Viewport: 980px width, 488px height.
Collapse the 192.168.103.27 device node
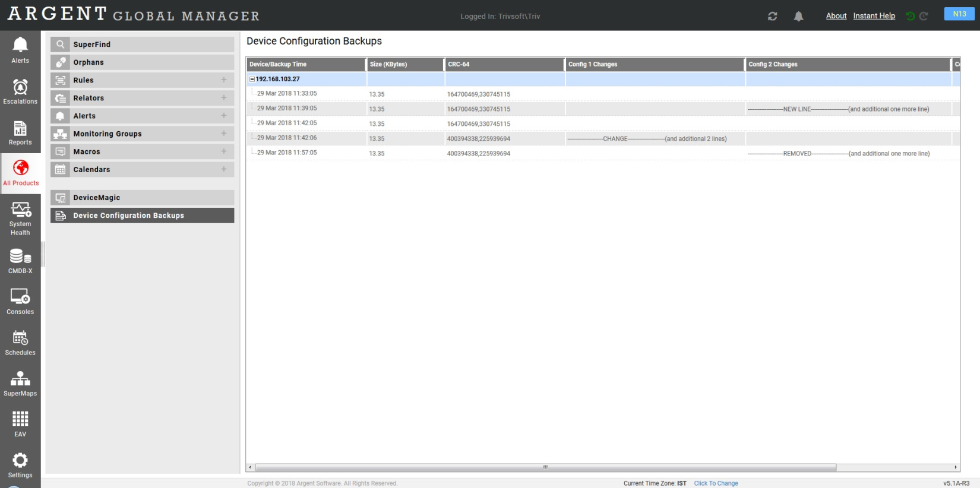pos(252,79)
